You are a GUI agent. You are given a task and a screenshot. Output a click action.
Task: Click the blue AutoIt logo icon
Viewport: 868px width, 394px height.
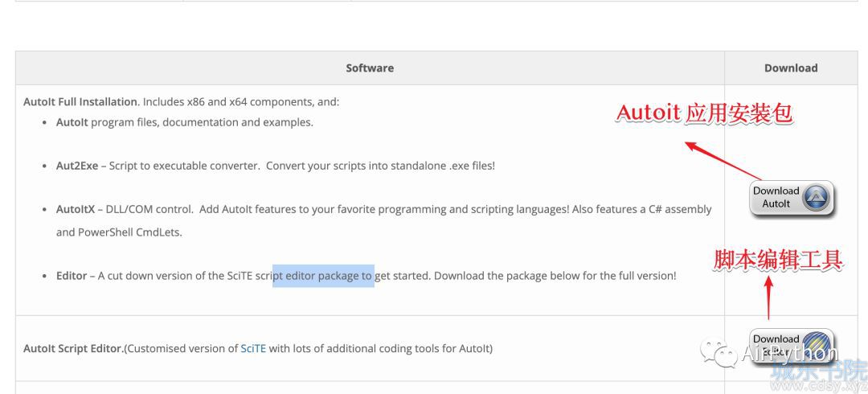(x=817, y=197)
